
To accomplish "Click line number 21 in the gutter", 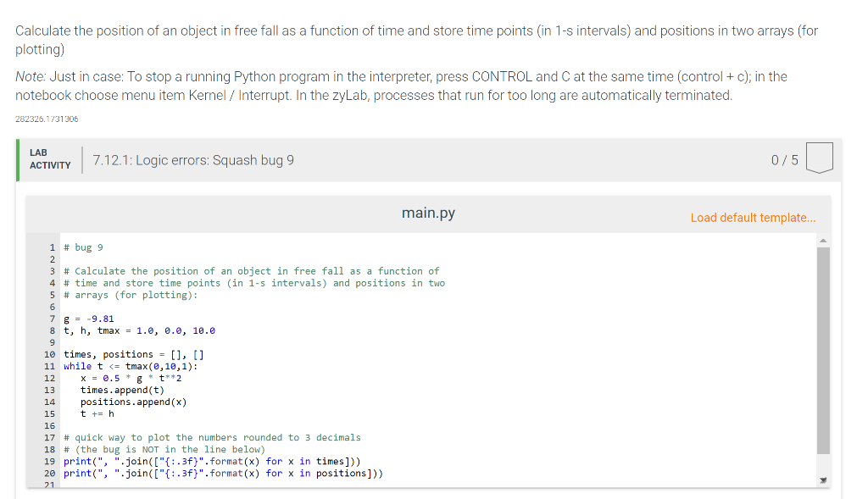I will [50, 485].
